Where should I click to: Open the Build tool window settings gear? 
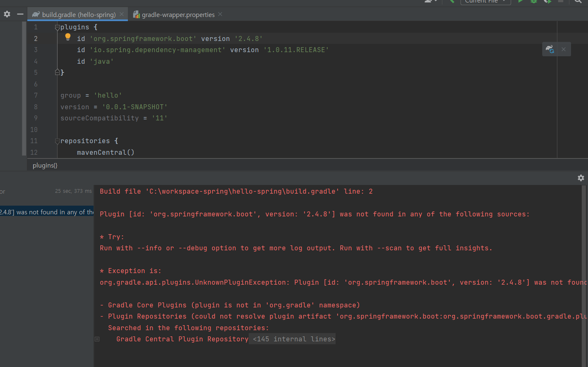pyautogui.click(x=581, y=178)
